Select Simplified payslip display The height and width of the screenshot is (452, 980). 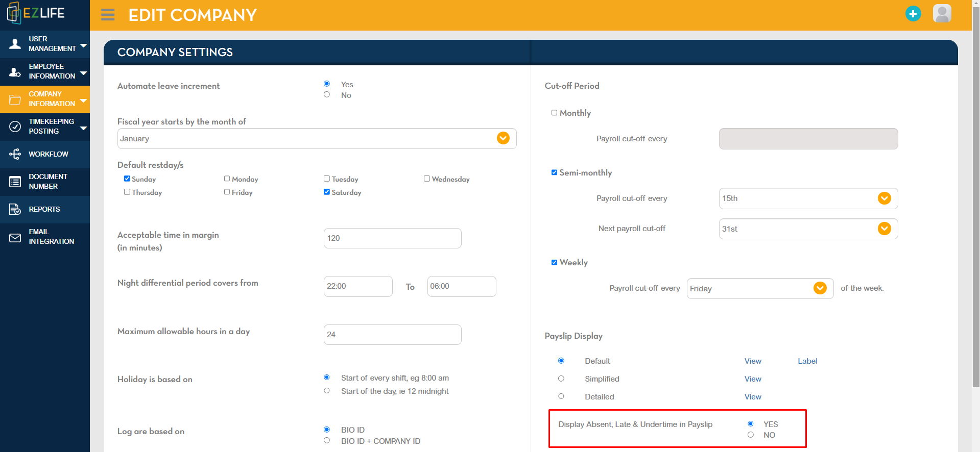coord(561,379)
